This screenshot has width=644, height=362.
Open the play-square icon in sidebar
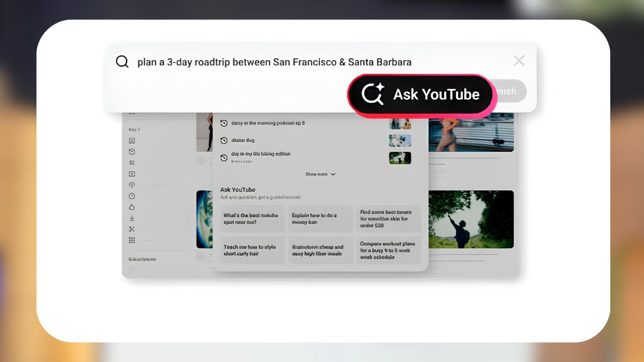tap(132, 174)
